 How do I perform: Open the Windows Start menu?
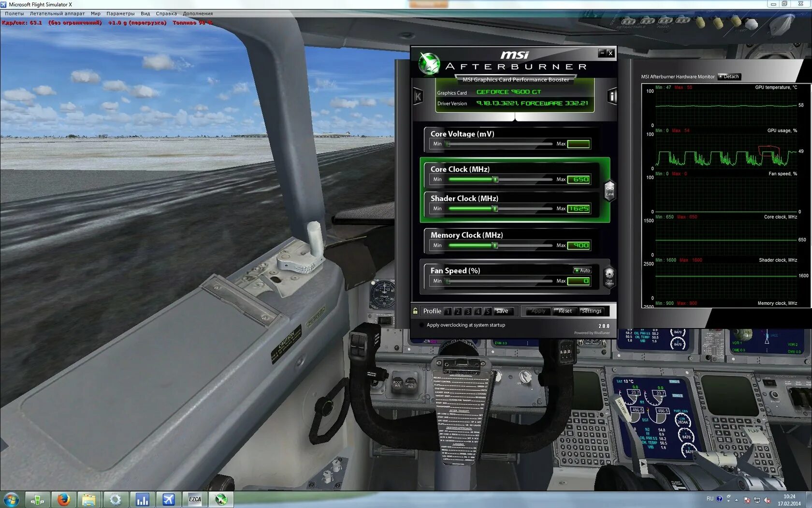[x=11, y=500]
